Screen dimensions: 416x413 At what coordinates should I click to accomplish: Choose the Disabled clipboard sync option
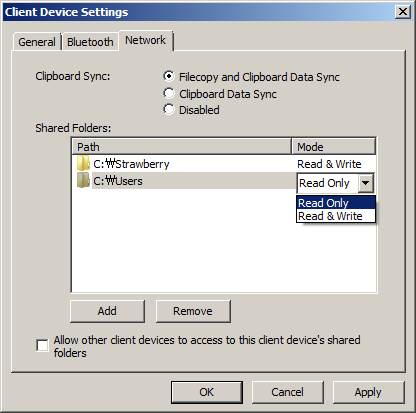(169, 109)
